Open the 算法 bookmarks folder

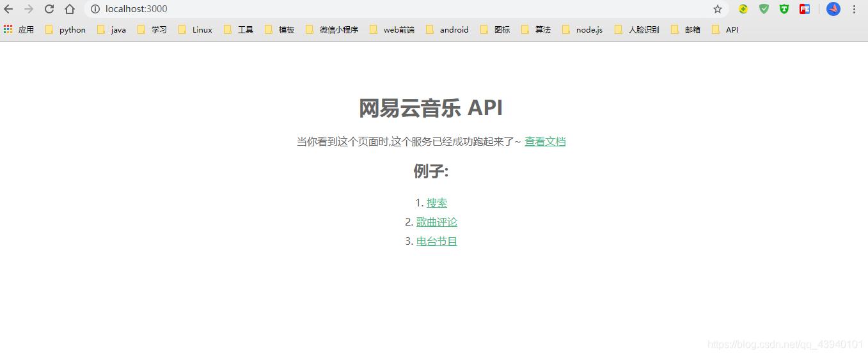tap(536, 30)
